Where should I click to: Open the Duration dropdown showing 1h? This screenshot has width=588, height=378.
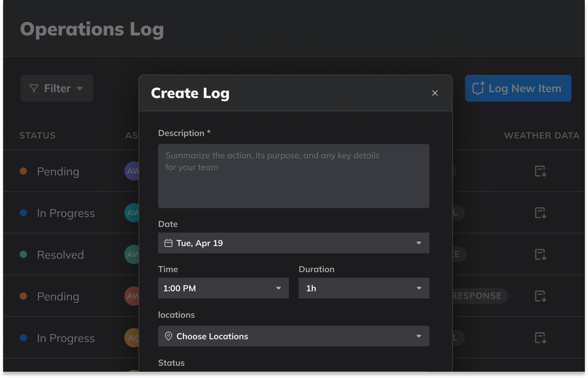[x=364, y=288]
